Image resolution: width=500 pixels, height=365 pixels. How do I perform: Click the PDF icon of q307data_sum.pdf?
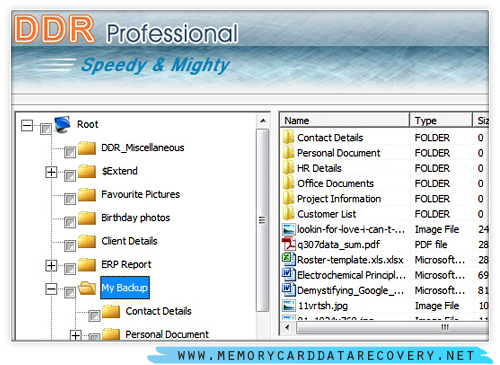coord(289,244)
